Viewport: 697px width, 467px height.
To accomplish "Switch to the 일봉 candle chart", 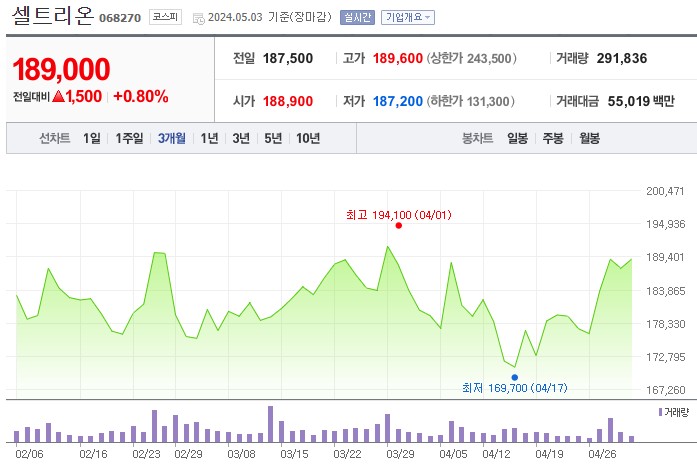I will [517, 138].
